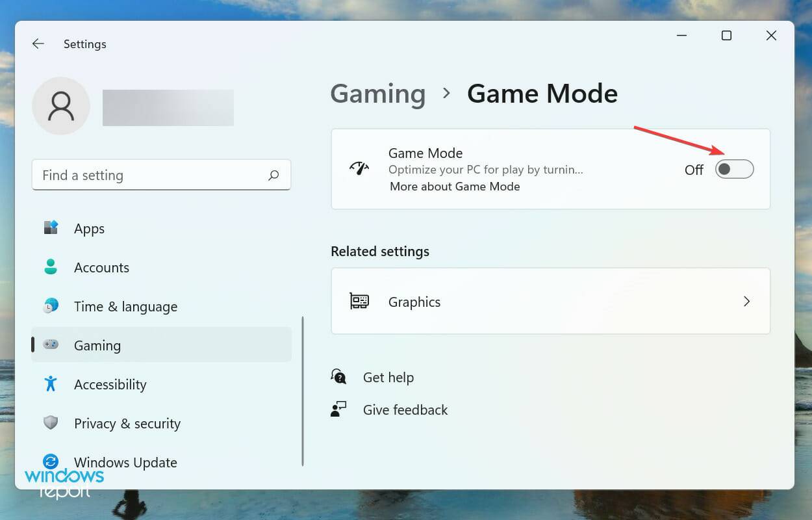The image size is (812, 520).
Task: Click the Apps icon in sidebar
Action: tap(49, 228)
